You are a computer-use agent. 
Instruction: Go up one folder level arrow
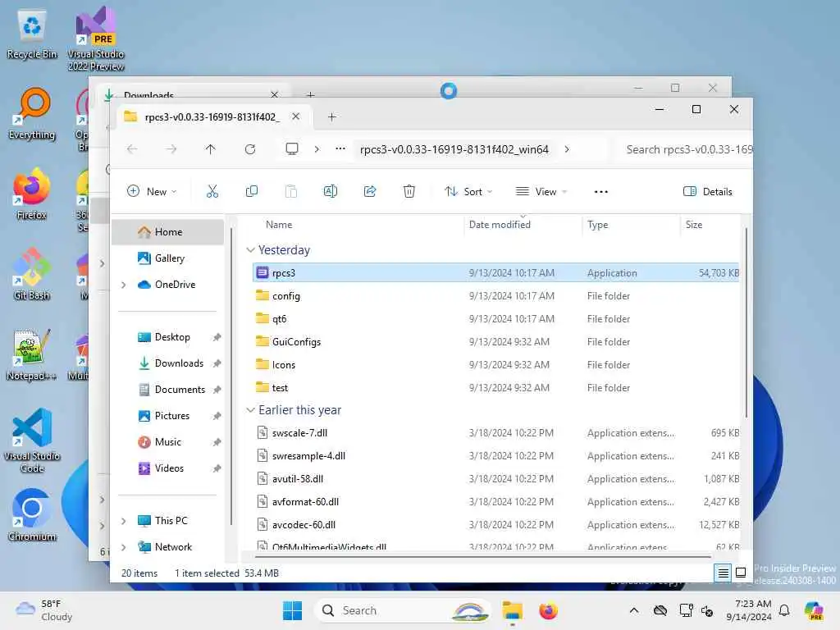tap(211, 149)
